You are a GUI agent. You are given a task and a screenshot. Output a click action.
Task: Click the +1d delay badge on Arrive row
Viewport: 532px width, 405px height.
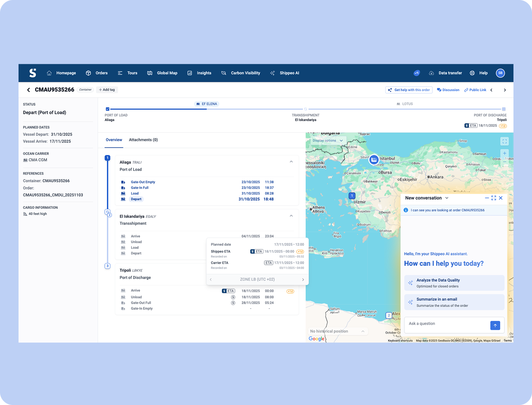pos(290,291)
